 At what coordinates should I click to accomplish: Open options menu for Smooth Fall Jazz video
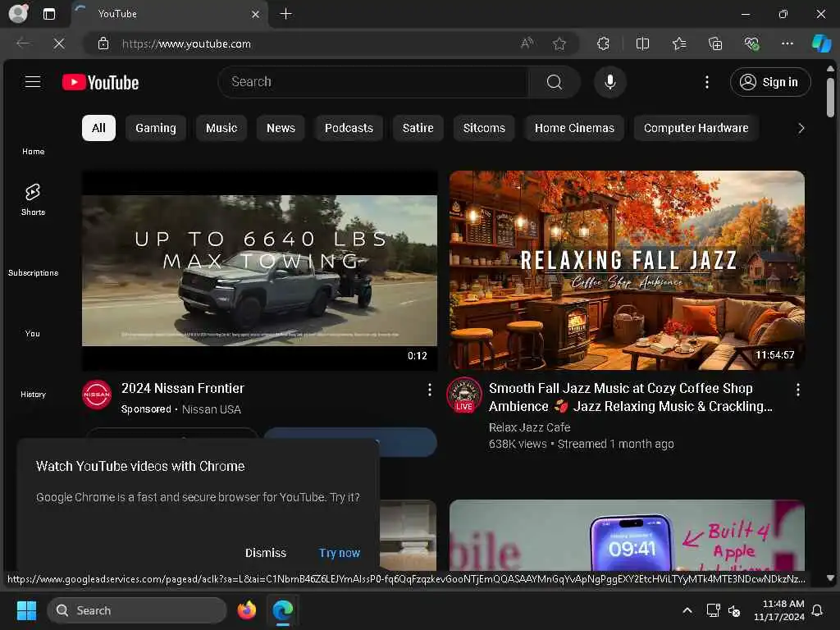click(x=797, y=390)
